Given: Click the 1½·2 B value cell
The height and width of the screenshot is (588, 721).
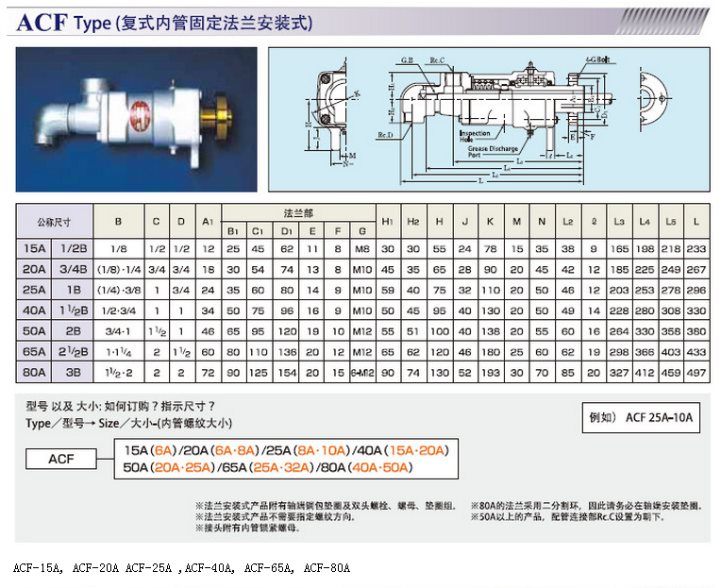Looking at the screenshot, I should click(119, 373).
